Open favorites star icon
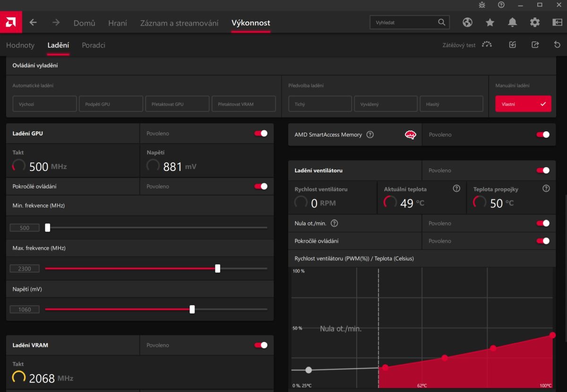Screen dimensions: 567x392 click(490, 22)
